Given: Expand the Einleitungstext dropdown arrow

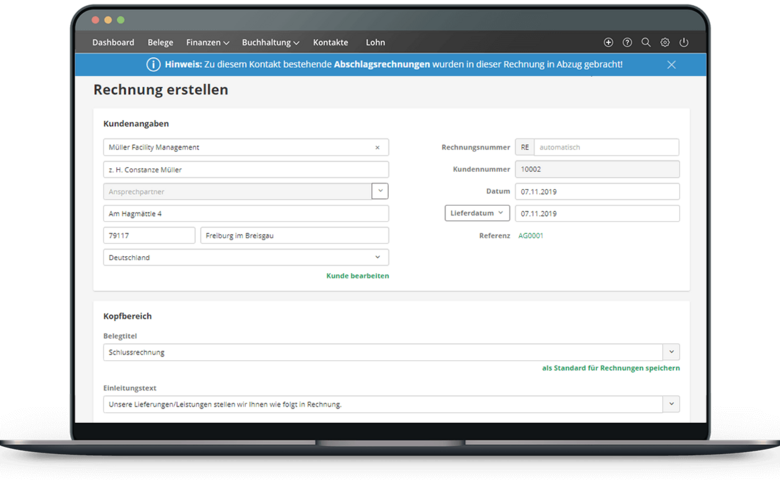Looking at the screenshot, I should (671, 404).
